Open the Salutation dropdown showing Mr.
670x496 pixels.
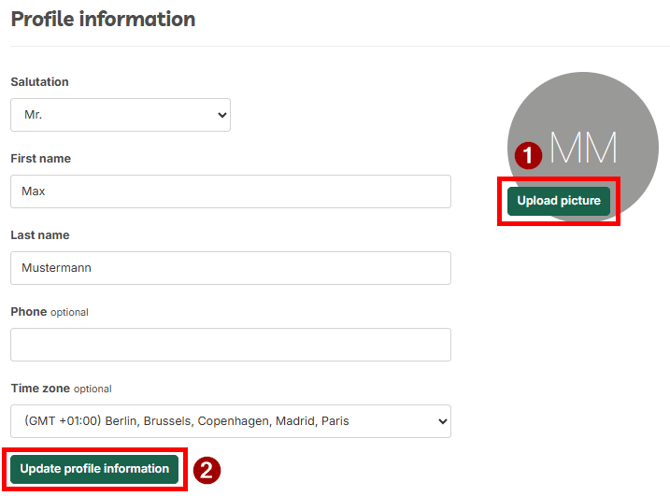(120, 115)
